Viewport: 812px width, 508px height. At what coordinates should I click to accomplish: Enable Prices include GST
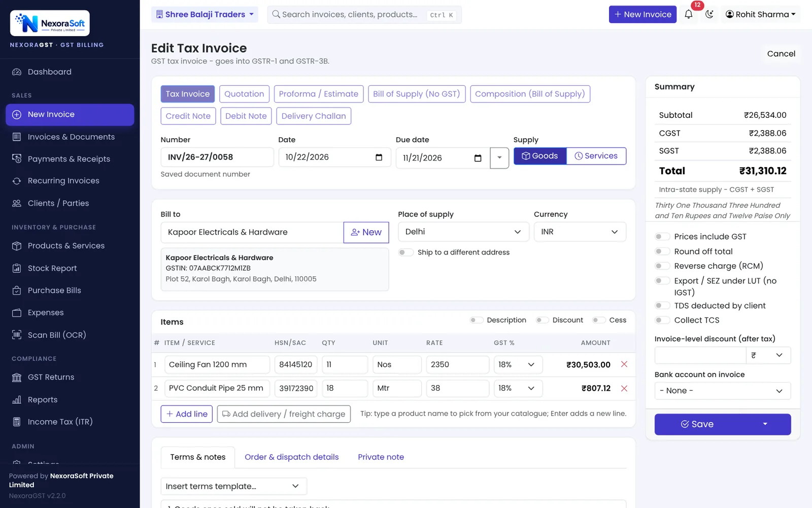(x=662, y=237)
